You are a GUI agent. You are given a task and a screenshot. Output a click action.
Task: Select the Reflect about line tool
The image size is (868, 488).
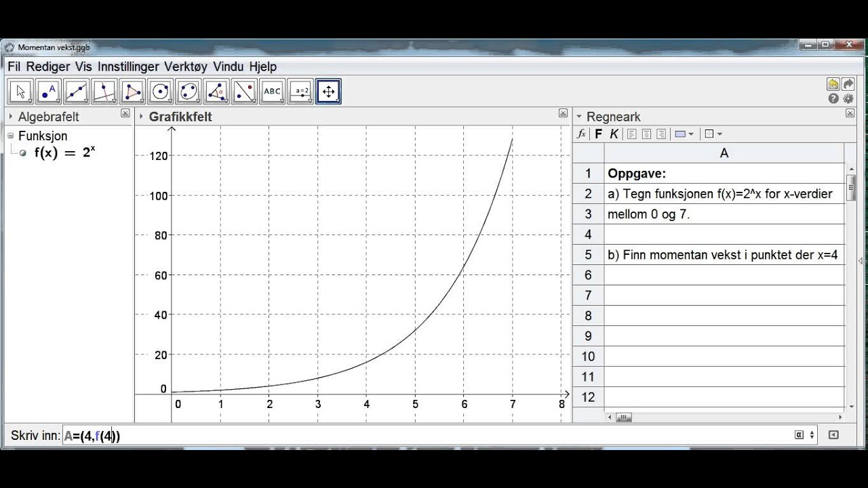coord(243,91)
